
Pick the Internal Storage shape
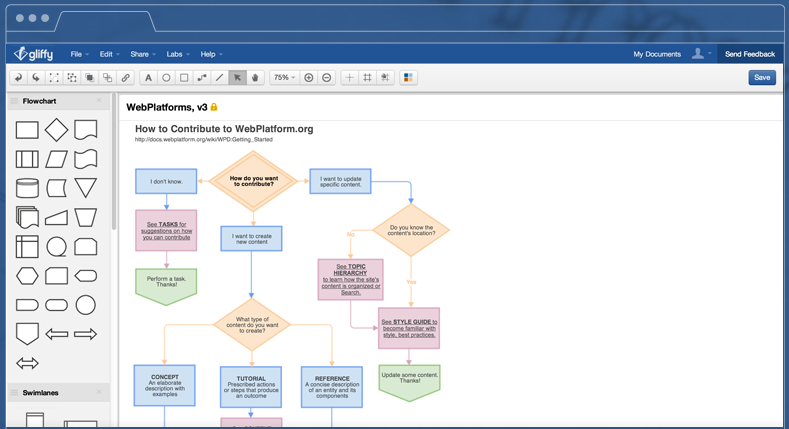pos(27,246)
